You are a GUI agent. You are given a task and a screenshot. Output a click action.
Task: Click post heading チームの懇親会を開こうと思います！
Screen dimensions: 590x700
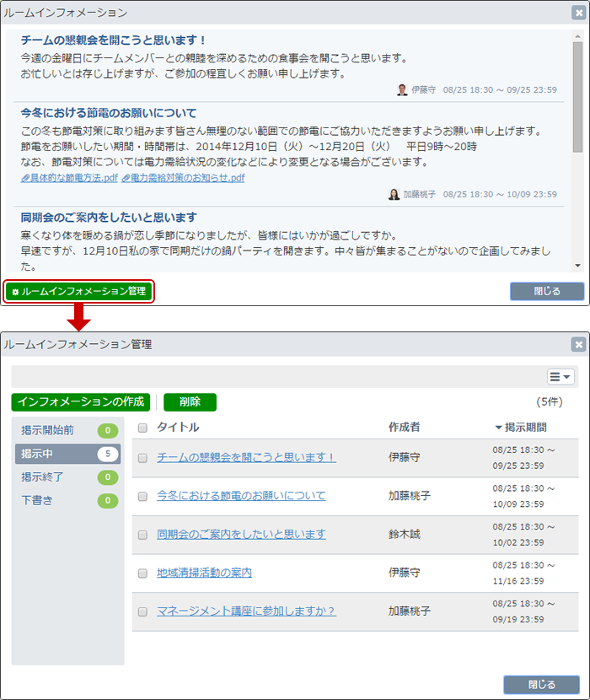tap(113, 40)
